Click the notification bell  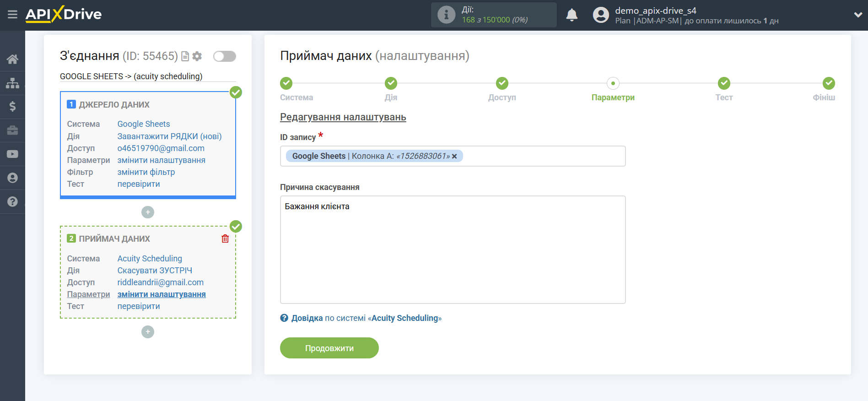pos(571,15)
